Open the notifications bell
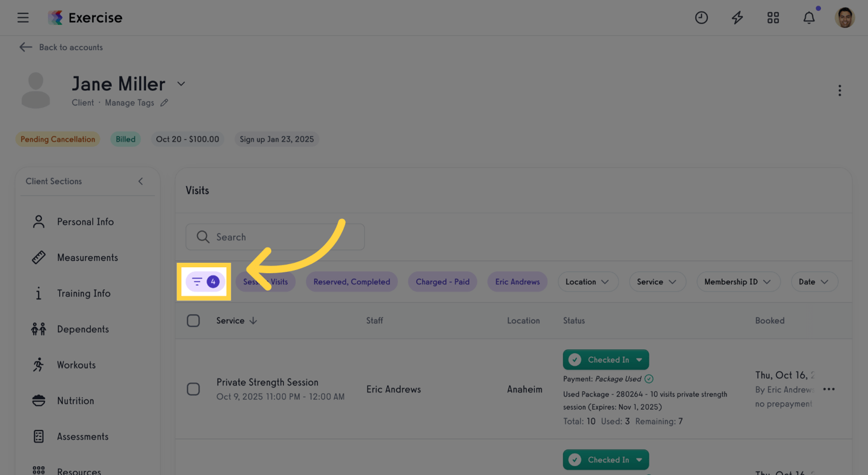The height and width of the screenshot is (475, 868). coord(809,18)
